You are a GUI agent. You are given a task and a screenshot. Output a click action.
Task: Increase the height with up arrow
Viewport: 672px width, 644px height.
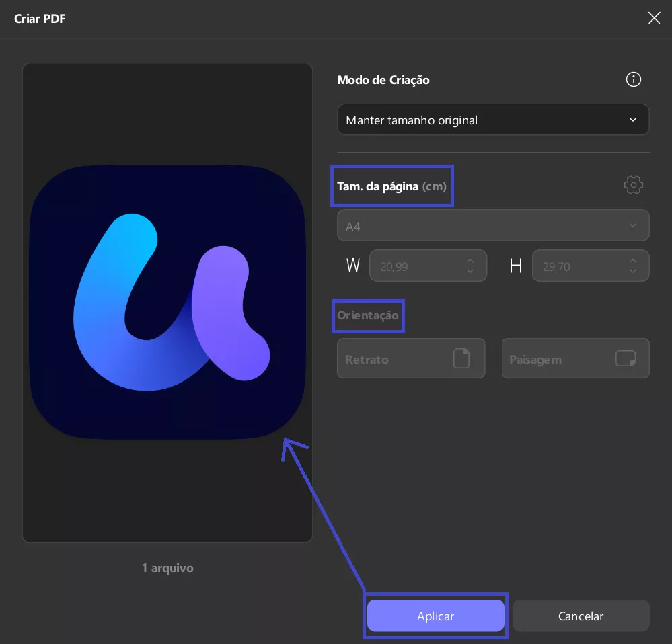632,261
